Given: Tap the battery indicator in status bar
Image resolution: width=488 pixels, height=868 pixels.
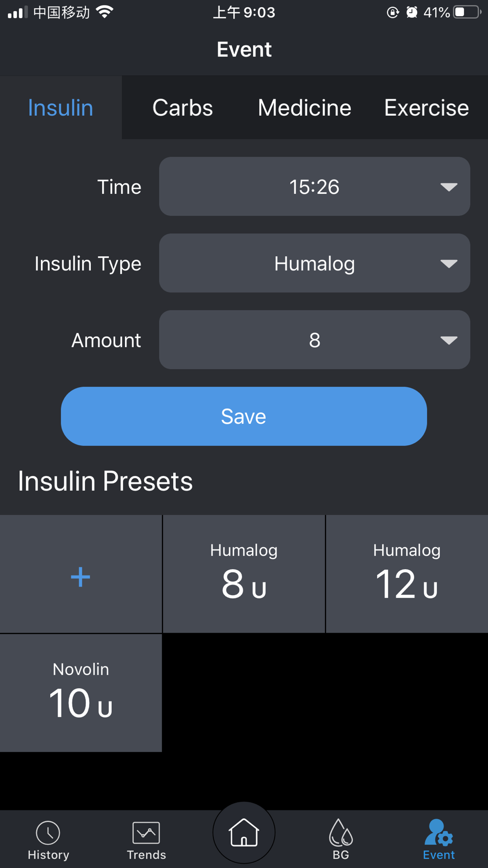Looking at the screenshot, I should tap(468, 12).
